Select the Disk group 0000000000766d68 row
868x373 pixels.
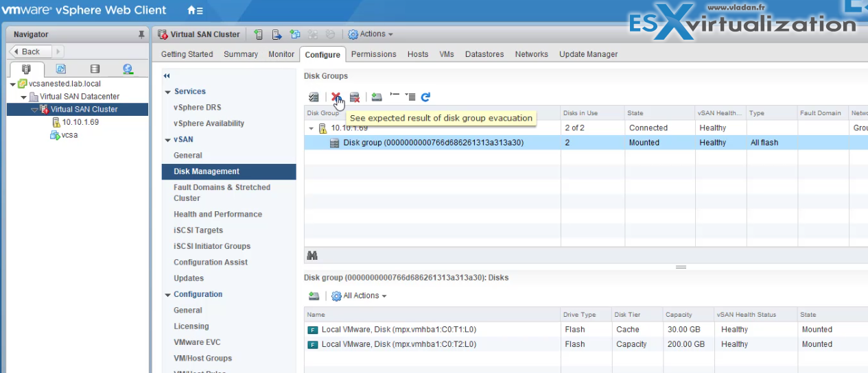[586, 143]
